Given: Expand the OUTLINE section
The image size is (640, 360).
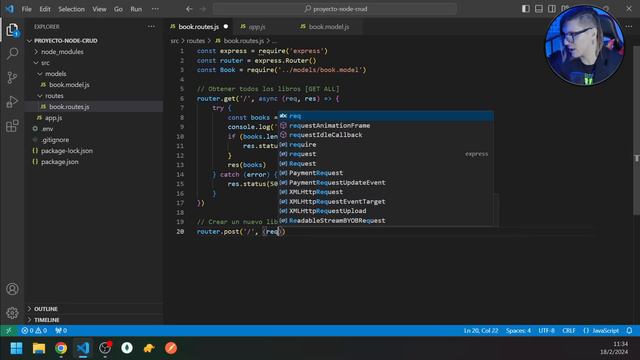Looking at the screenshot, I should 45,309.
